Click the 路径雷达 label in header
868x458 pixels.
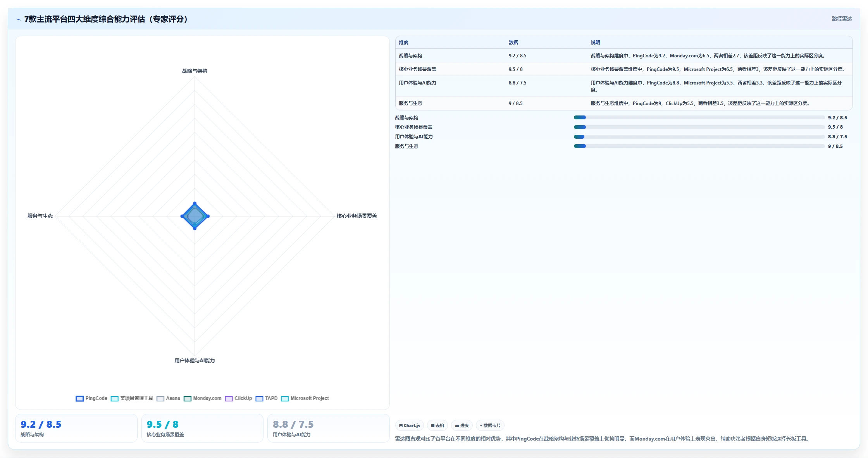point(842,19)
